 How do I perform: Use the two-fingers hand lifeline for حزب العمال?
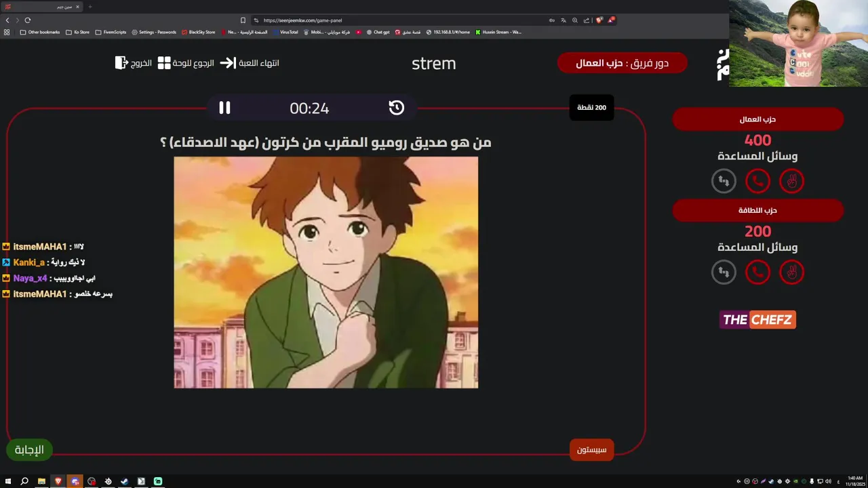click(791, 181)
